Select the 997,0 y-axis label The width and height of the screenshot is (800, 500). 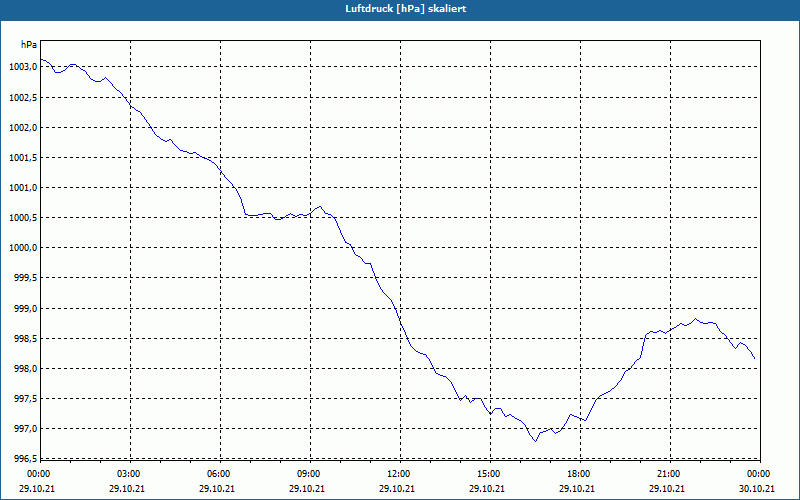25,429
